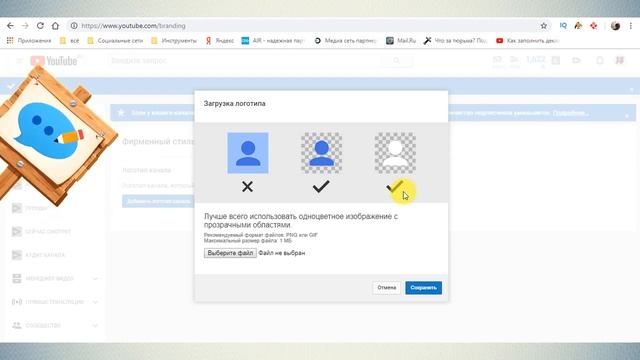Open the browser home page icon
The image size is (640, 360).
[55, 26]
